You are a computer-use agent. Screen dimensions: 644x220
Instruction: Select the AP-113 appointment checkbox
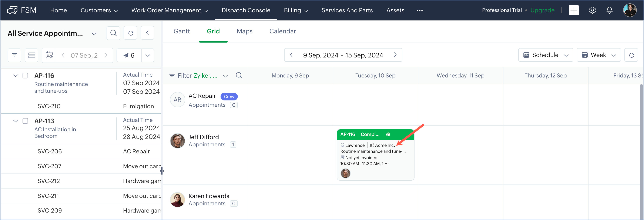click(x=25, y=121)
